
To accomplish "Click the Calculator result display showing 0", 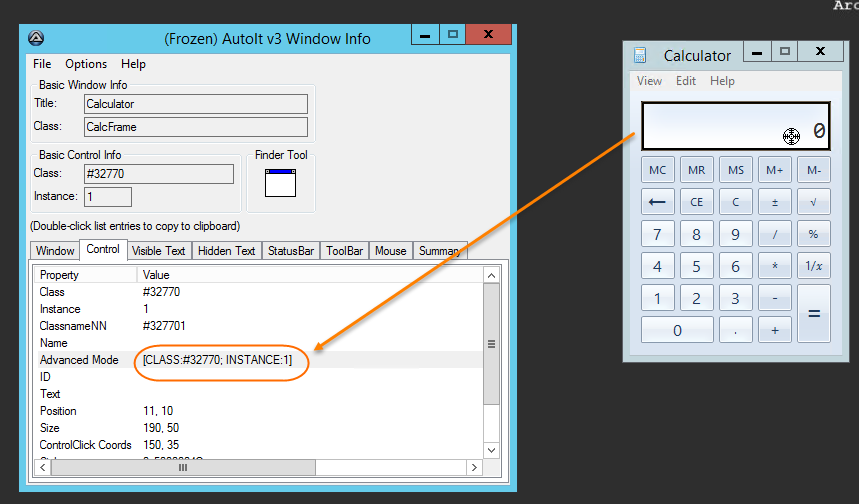I will point(736,126).
